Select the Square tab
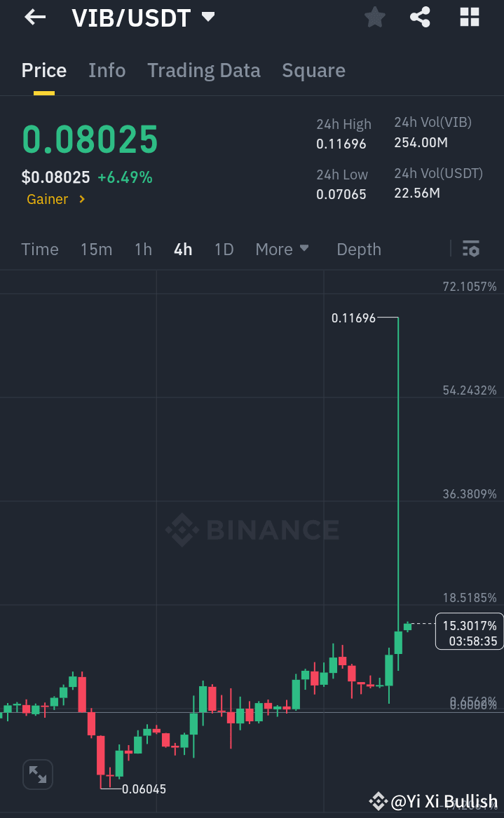504x818 pixels. 313,70
